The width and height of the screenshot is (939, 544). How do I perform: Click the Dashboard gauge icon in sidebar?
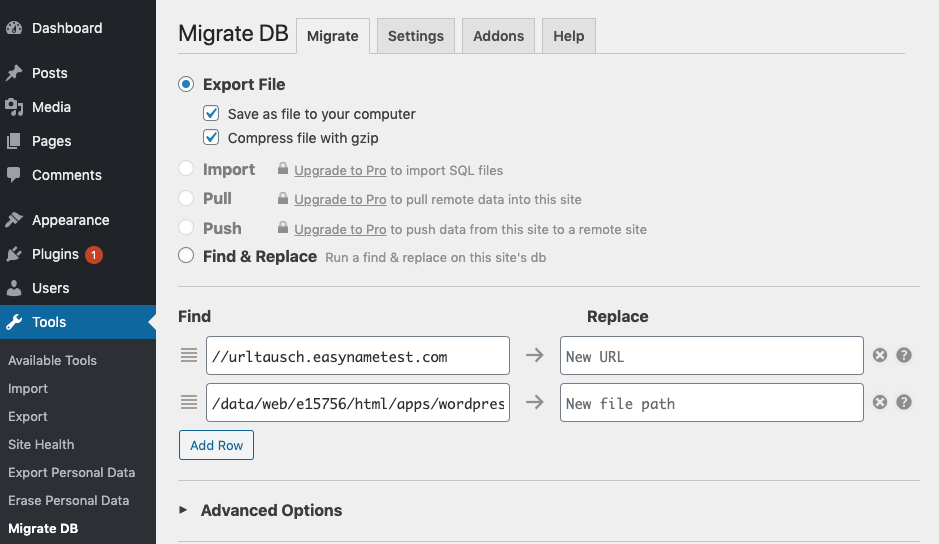tap(14, 28)
